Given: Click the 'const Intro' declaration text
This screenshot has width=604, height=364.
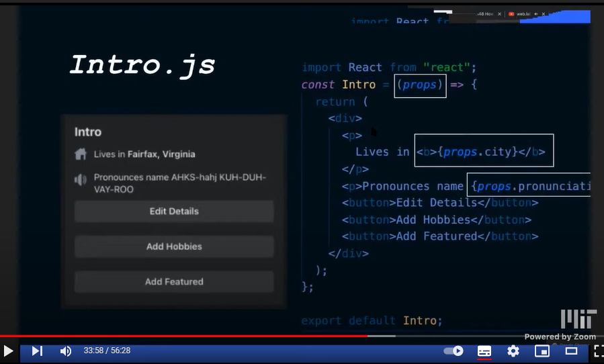Looking at the screenshot, I should [x=338, y=85].
